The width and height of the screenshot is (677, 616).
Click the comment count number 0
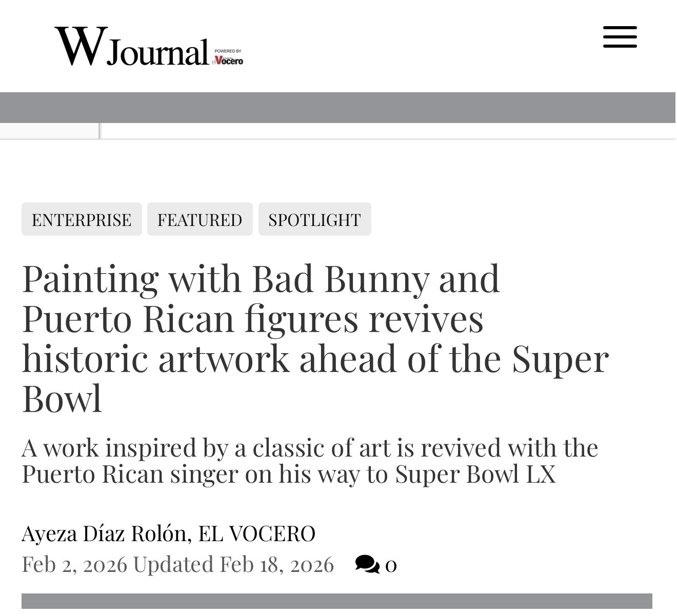(x=391, y=565)
